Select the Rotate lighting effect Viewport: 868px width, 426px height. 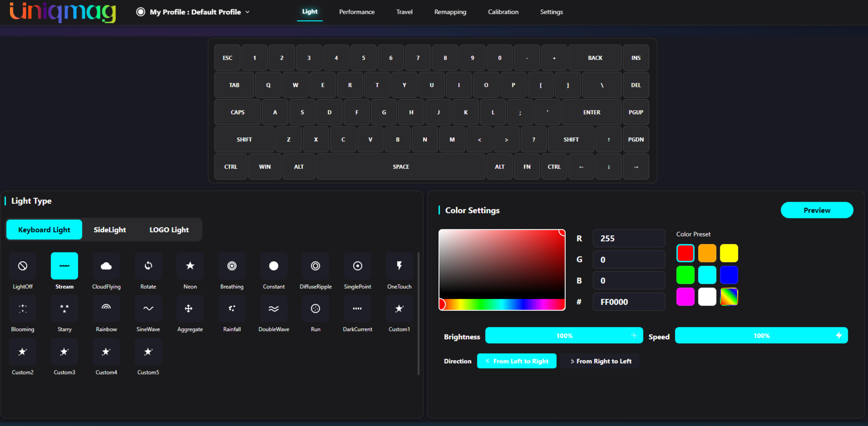click(x=148, y=266)
